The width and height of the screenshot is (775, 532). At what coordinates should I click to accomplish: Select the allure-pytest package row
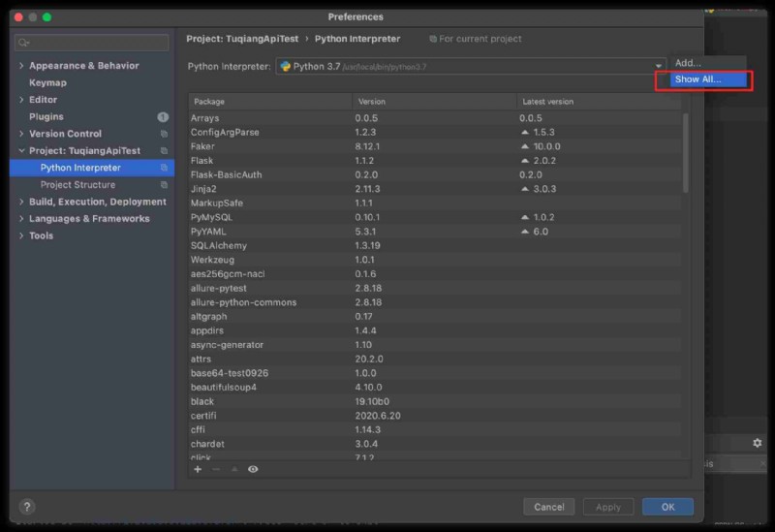point(435,288)
